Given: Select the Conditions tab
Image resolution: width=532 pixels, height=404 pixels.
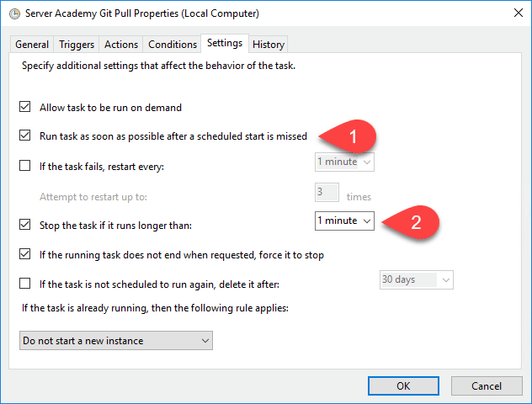Looking at the screenshot, I should click(x=173, y=45).
